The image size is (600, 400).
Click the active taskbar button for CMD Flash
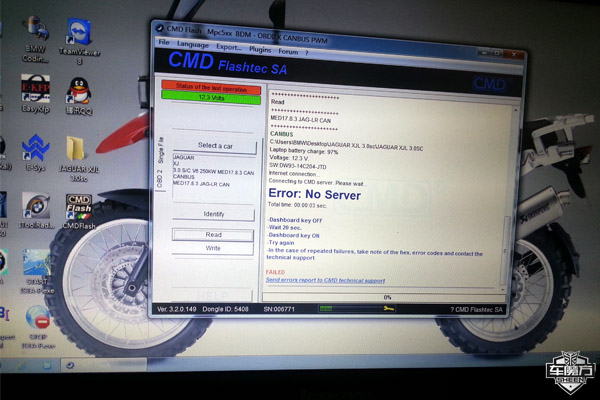(103, 365)
